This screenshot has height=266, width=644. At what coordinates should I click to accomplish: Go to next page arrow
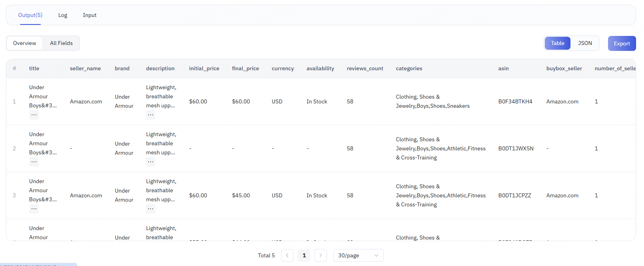pyautogui.click(x=321, y=255)
